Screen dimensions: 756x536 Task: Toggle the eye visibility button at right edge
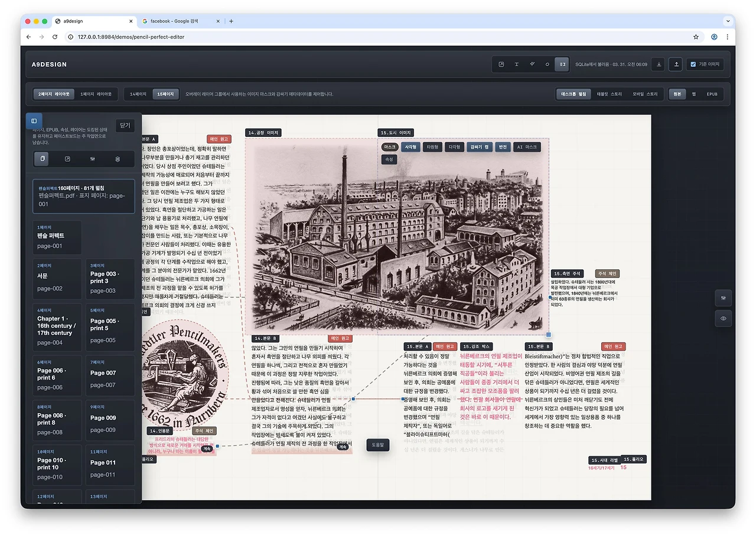point(723,318)
